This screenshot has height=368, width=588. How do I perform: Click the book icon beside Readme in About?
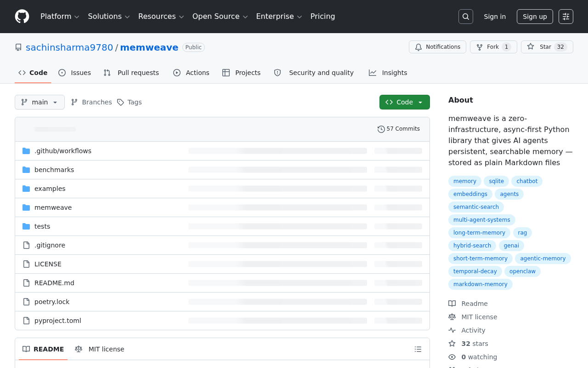pos(452,304)
